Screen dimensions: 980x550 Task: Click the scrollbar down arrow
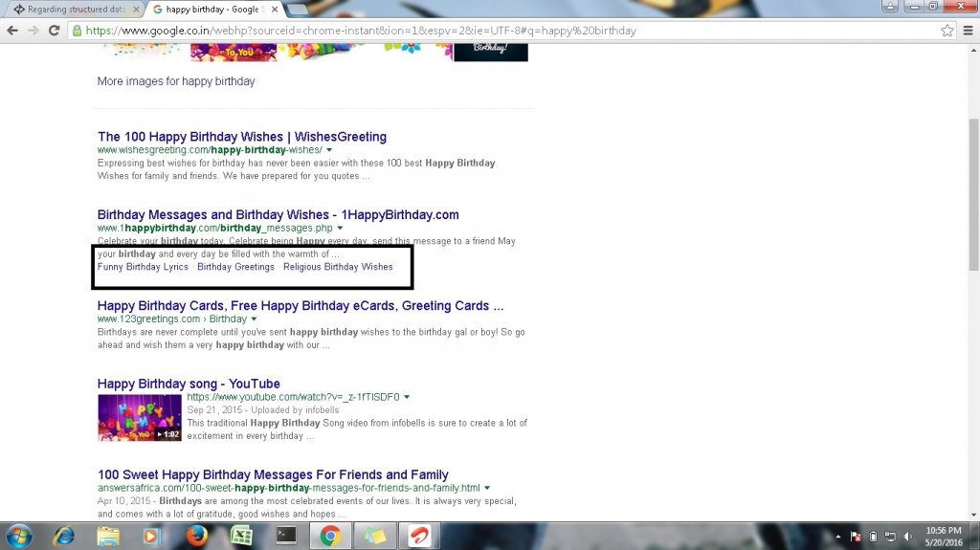973,516
